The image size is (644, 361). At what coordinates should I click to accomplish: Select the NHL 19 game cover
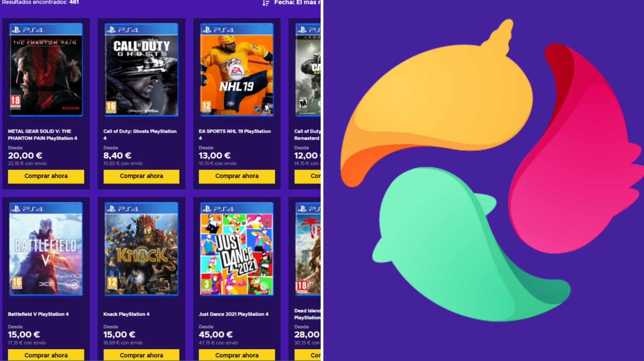[237, 70]
